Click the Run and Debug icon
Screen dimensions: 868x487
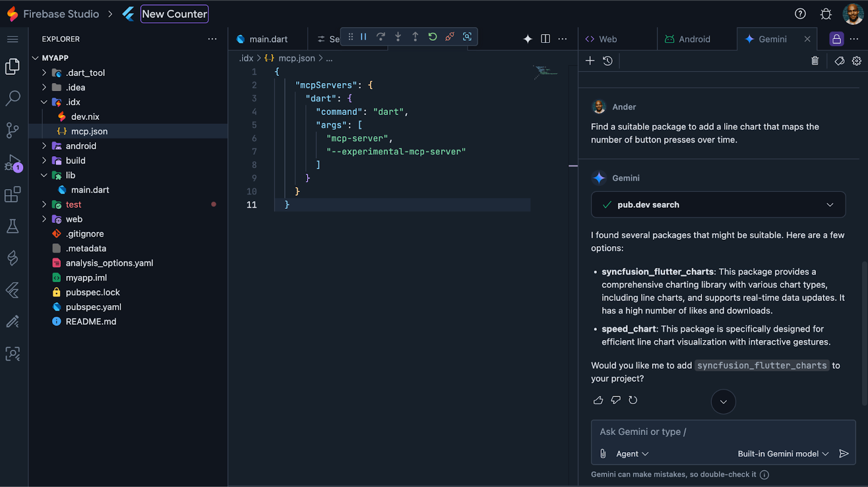click(12, 163)
